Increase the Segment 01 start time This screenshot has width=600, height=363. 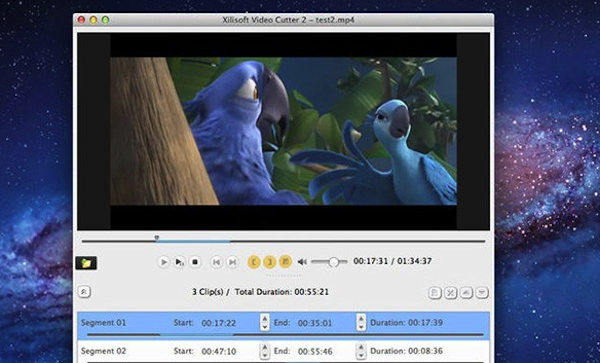tap(264, 318)
